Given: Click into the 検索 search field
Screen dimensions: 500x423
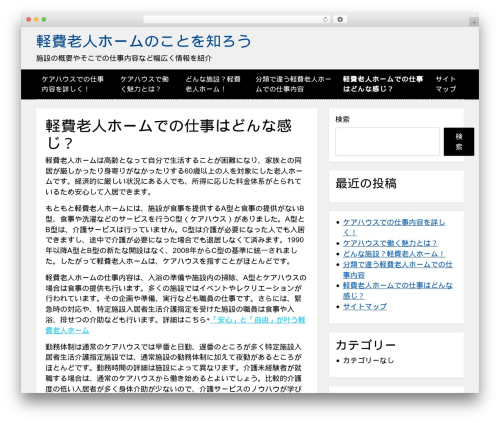Looking at the screenshot, I should (387, 142).
